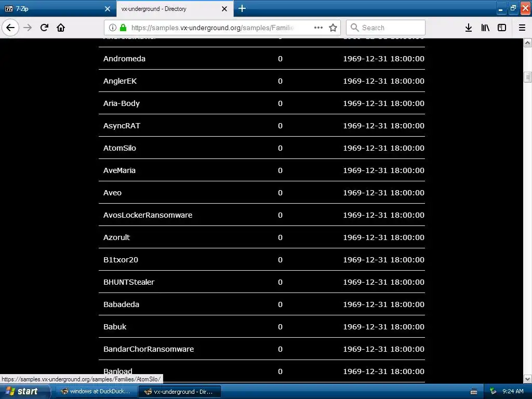Click the date in the Andromeda row

coord(384,59)
